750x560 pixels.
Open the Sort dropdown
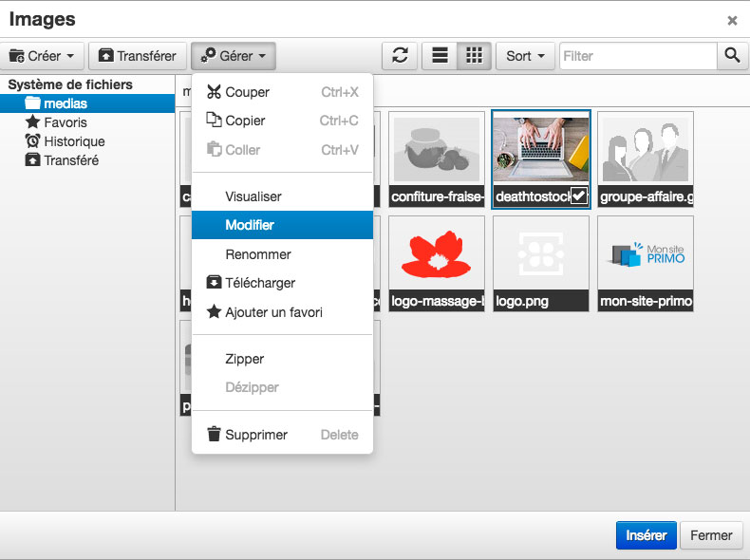pos(525,56)
